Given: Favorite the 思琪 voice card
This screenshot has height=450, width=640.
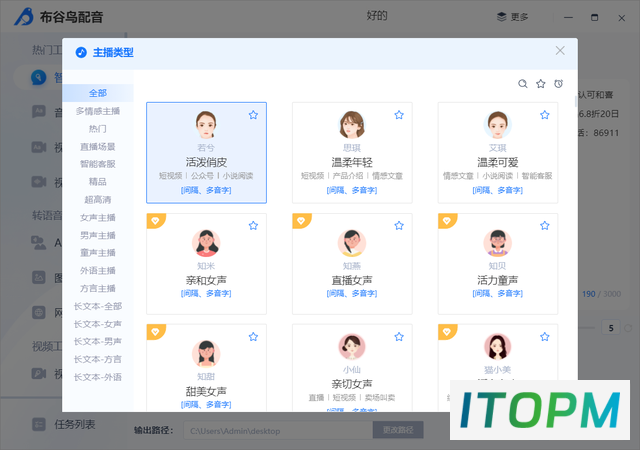Looking at the screenshot, I should (x=399, y=115).
